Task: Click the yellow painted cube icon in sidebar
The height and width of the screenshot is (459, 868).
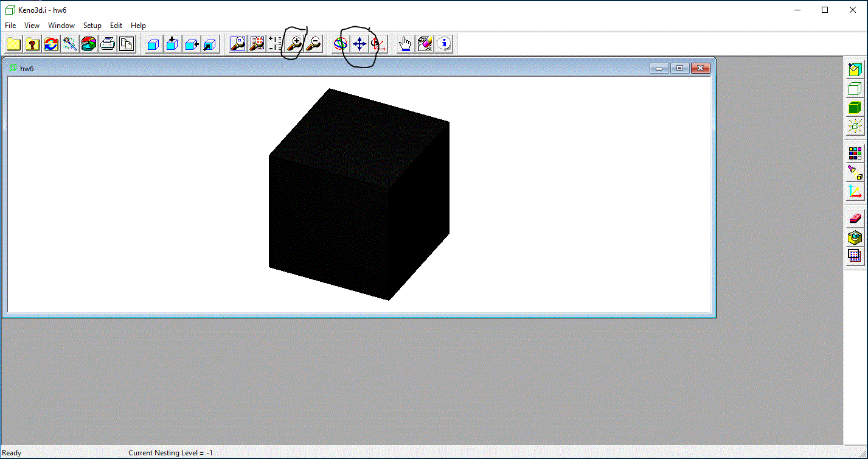Action: click(x=855, y=69)
